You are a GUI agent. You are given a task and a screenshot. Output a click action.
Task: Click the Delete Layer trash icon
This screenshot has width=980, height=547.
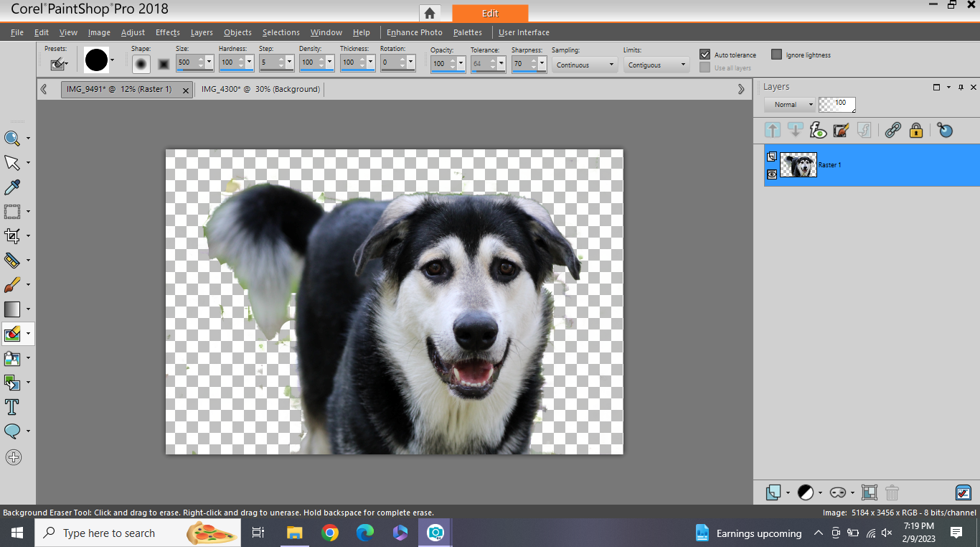point(892,492)
